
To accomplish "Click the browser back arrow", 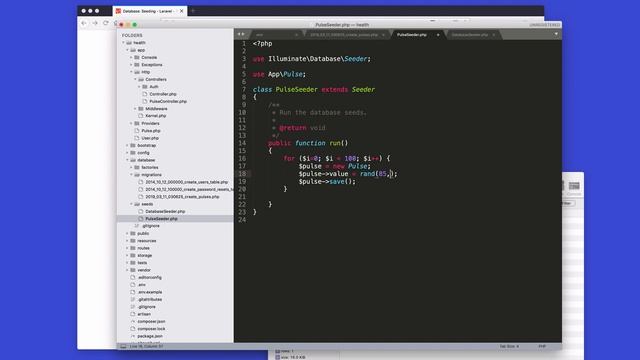I will click(84, 23).
